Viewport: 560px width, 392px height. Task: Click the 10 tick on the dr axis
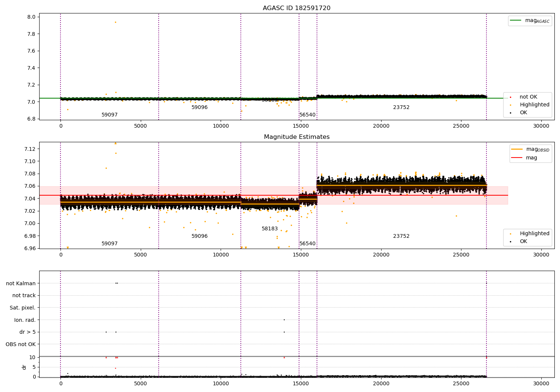[x=32, y=358]
